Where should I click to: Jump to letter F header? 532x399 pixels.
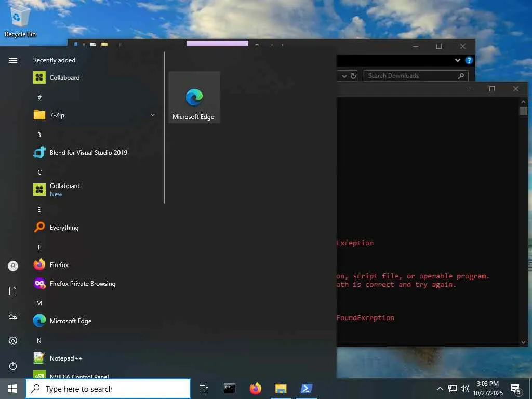tap(39, 247)
